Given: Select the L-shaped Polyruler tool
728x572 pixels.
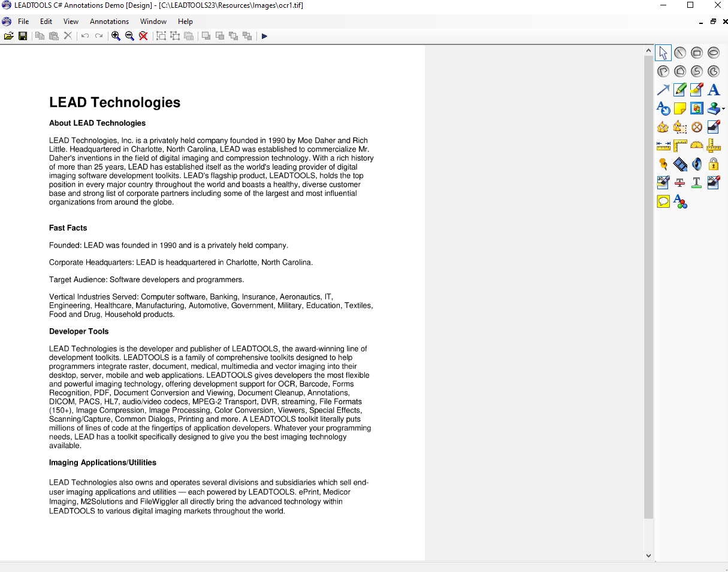Looking at the screenshot, I should click(x=680, y=146).
